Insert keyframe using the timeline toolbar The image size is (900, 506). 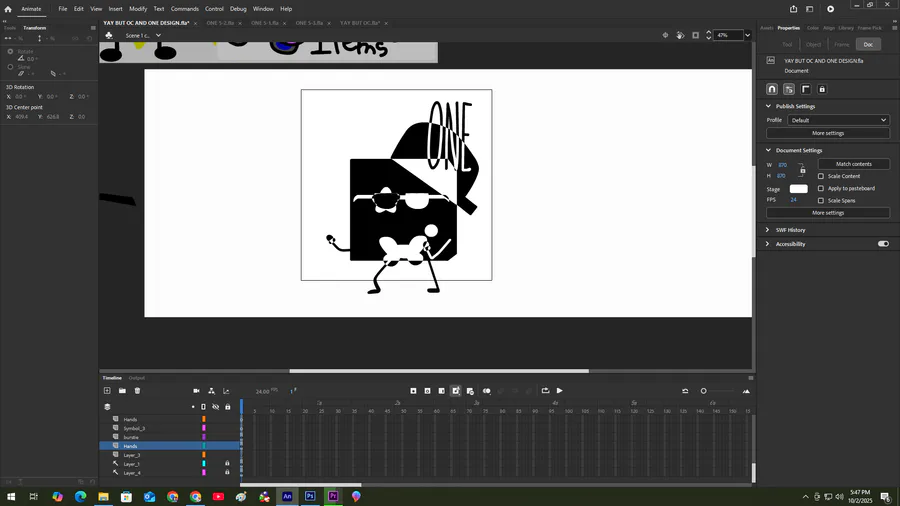[413, 391]
